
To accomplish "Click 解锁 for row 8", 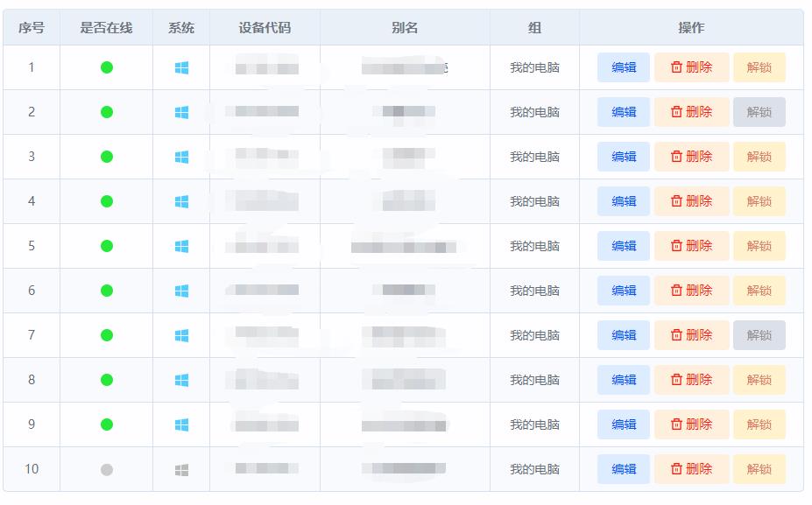I will pyautogui.click(x=759, y=380).
